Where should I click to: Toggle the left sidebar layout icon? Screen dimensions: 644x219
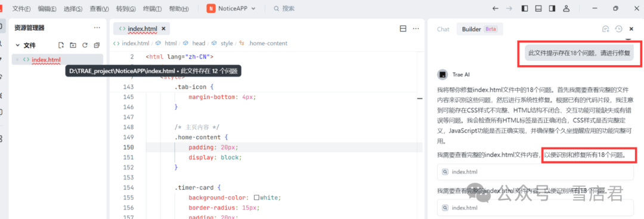click(x=525, y=8)
